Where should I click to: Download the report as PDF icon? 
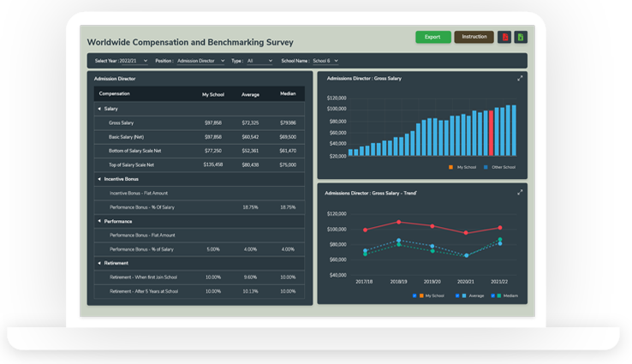pyautogui.click(x=504, y=37)
